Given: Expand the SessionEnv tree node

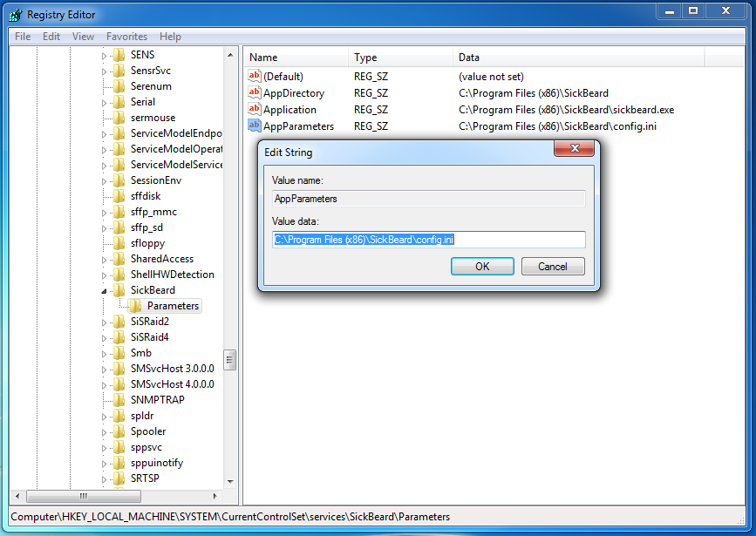Looking at the screenshot, I should [104, 181].
